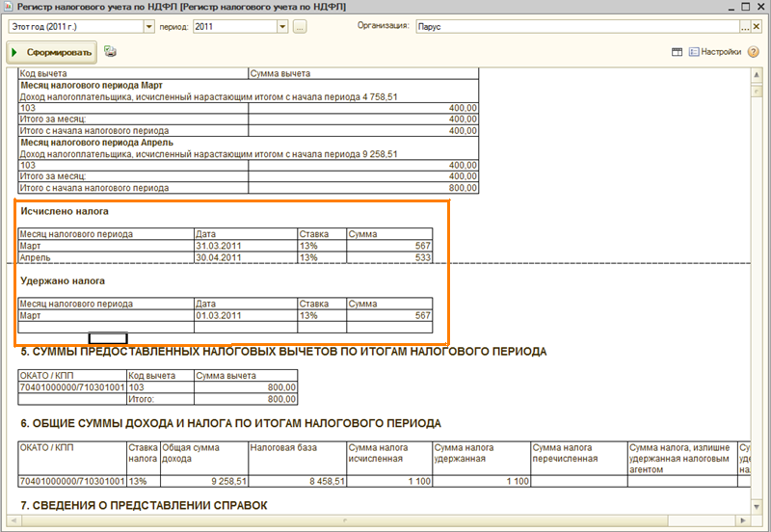Clear the Организация field with the X button

click(x=758, y=27)
